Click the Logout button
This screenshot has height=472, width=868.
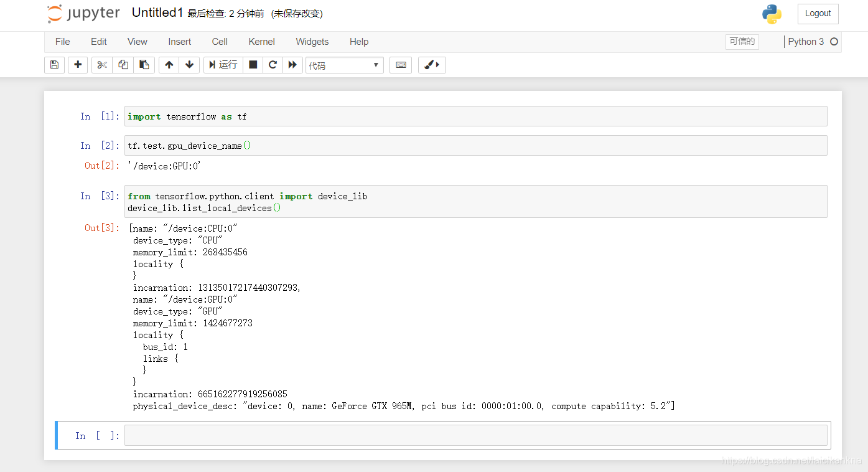818,14
